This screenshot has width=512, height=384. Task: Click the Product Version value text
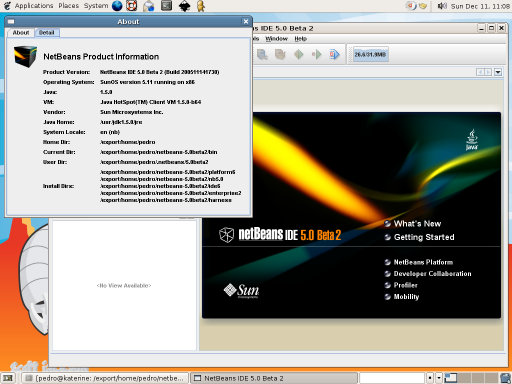(159, 72)
